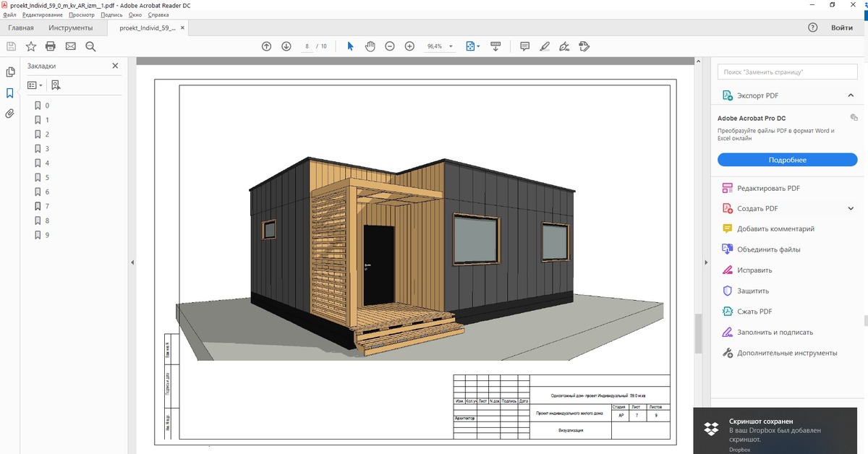Open Добавить комментарий tool
868x454 pixels.
tap(768, 228)
